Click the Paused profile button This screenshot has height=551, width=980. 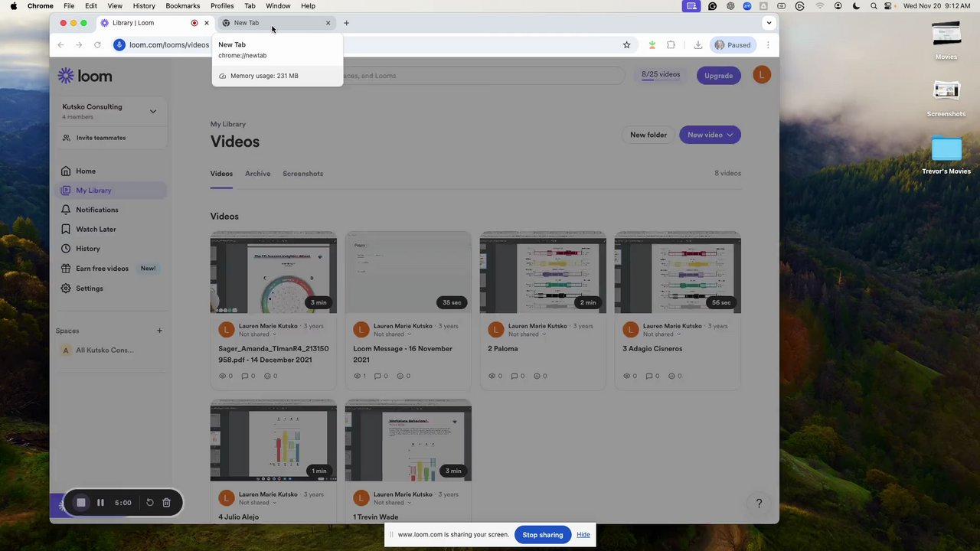[733, 45]
